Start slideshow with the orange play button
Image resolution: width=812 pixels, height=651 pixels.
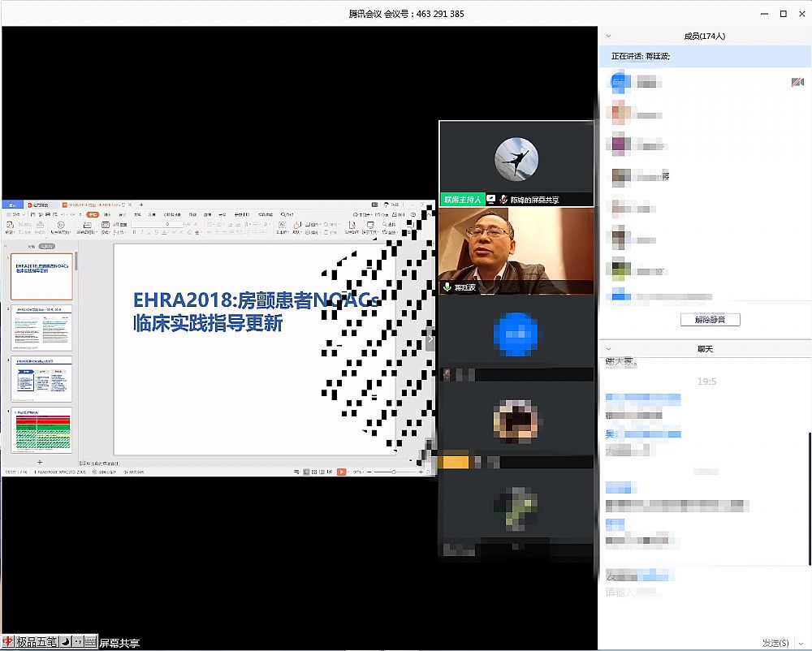pos(341,472)
